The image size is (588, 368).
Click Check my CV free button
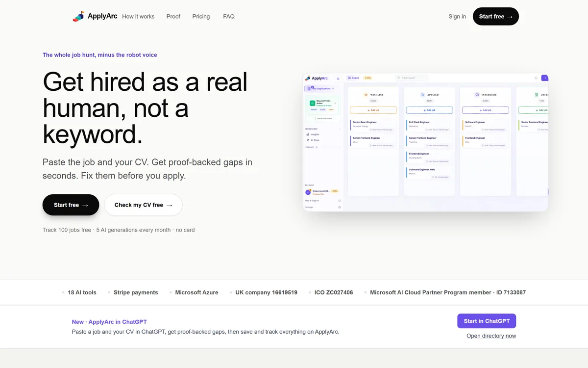click(143, 205)
